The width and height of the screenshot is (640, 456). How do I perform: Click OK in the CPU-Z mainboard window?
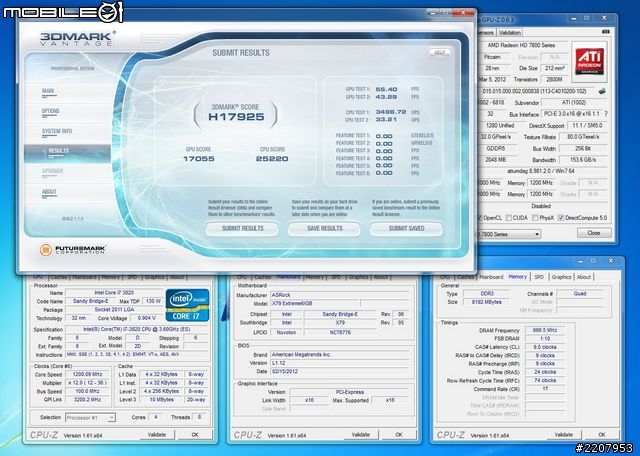399,435
